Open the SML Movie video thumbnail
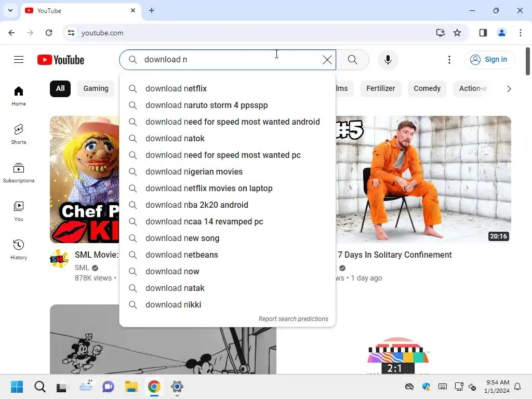 (85, 179)
